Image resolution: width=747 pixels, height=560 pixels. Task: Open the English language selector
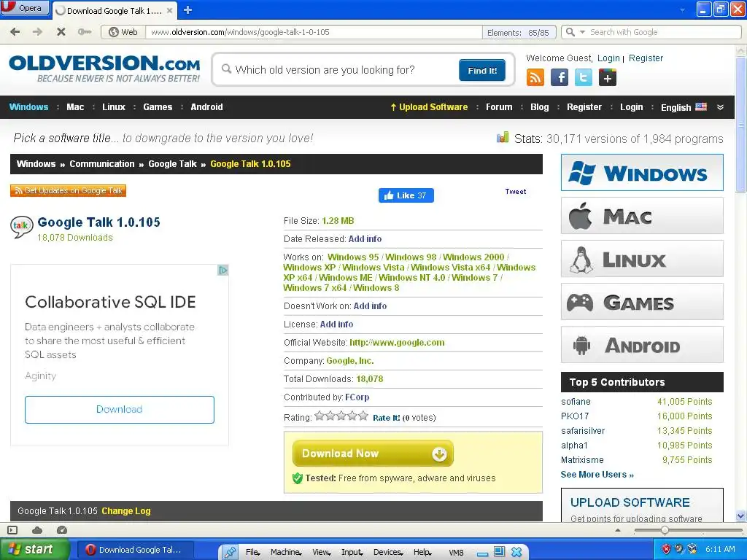tap(683, 107)
